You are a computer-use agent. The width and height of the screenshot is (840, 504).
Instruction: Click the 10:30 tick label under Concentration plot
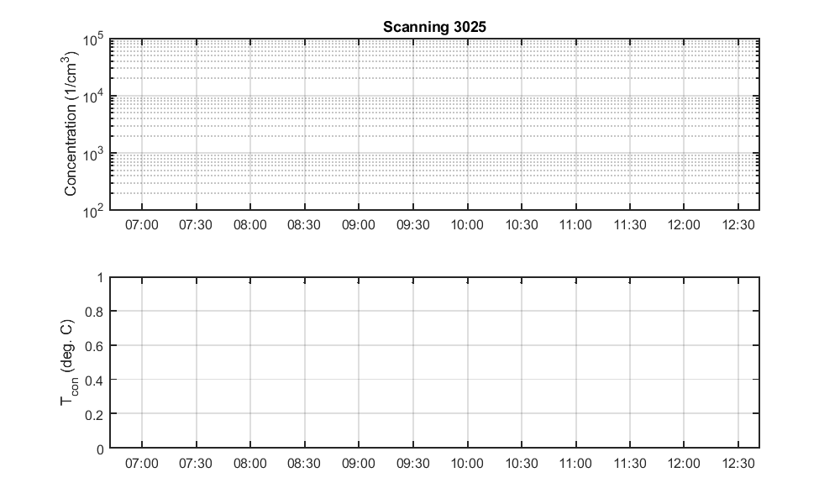click(x=522, y=225)
